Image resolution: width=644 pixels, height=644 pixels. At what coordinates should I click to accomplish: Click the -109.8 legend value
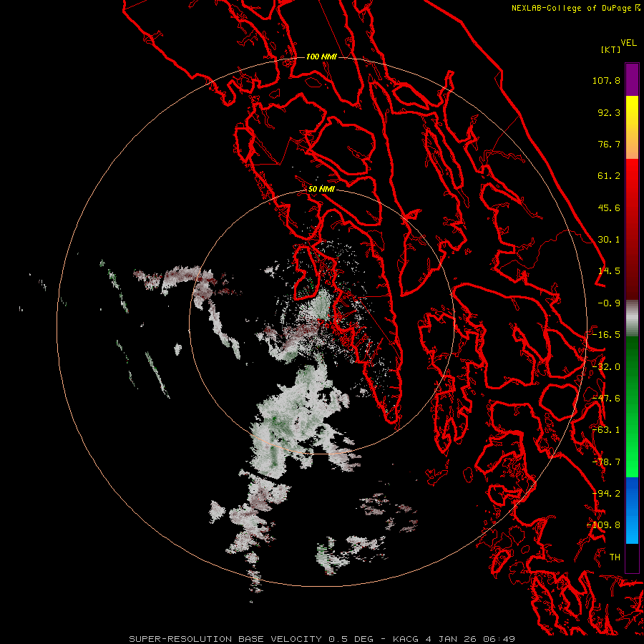coord(604,525)
